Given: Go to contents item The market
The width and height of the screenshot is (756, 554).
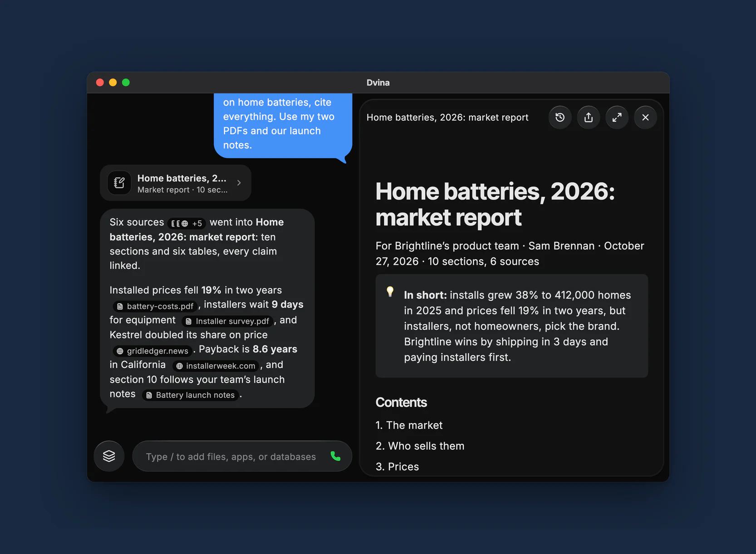Looking at the screenshot, I should 409,425.
